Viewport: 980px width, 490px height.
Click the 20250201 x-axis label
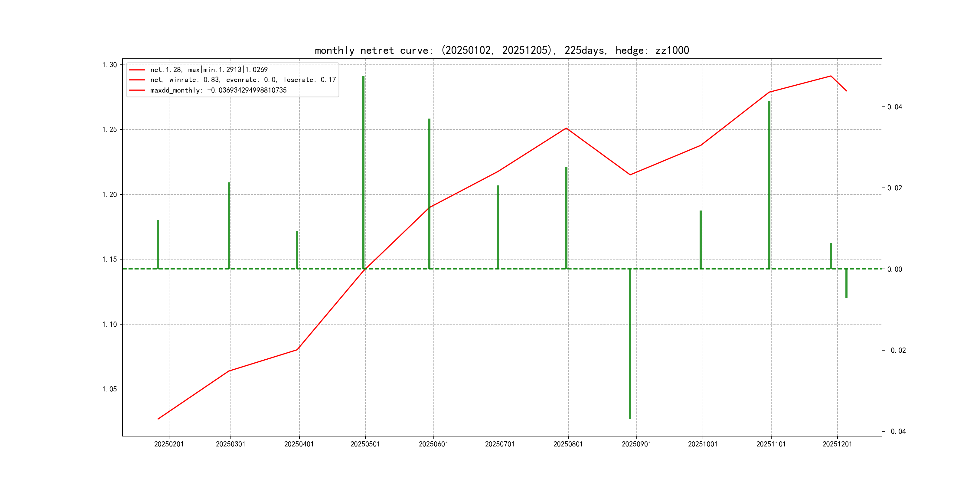[x=168, y=444]
